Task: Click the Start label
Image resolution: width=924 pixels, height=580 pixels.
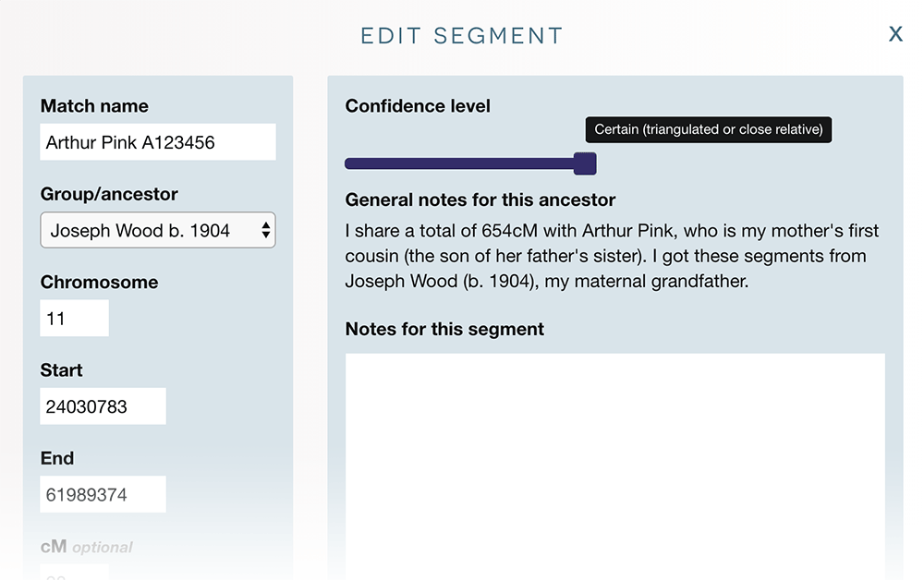Action: 61,370
